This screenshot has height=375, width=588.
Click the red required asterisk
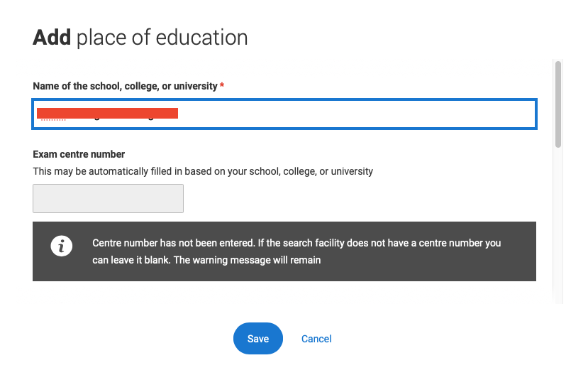(x=222, y=87)
